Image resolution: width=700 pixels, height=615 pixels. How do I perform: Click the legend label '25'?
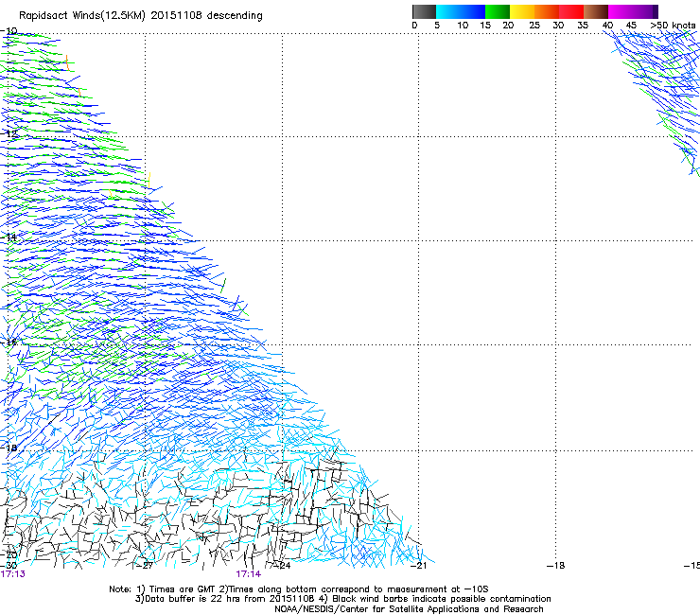(534, 26)
